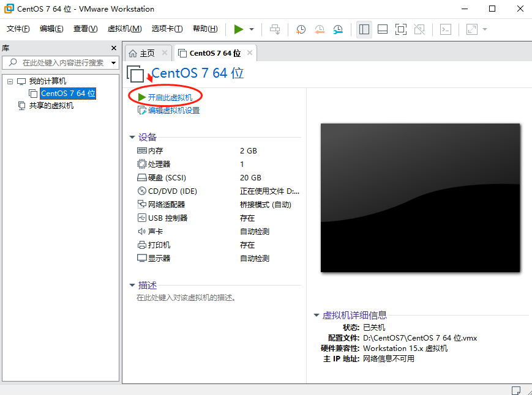532x395 pixels.
Task: Click the stretch guest display icon
Action: tap(471, 29)
